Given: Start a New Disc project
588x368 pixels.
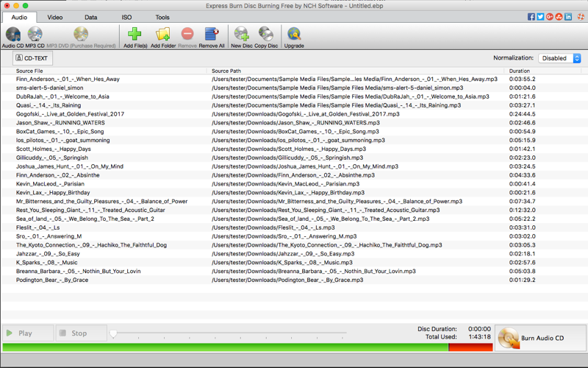Looking at the screenshot, I should point(241,35).
